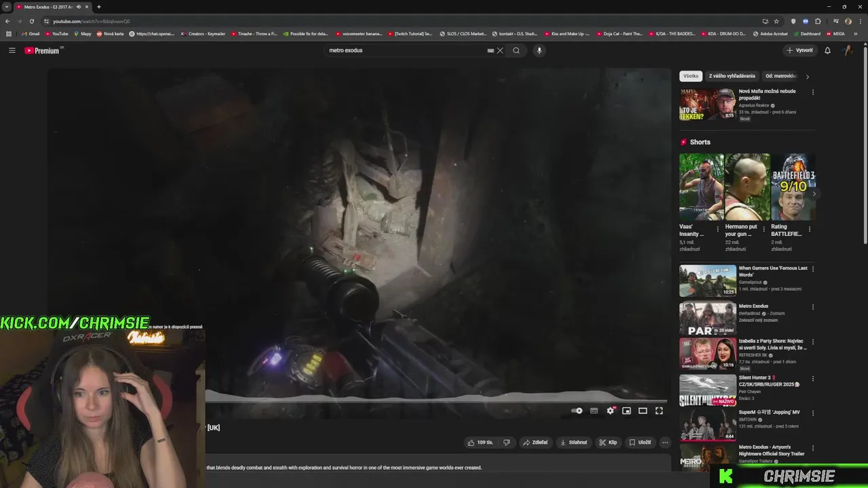This screenshot has width=868, height=488.
Task: Like the video (109 tis.)
Action: click(480, 443)
